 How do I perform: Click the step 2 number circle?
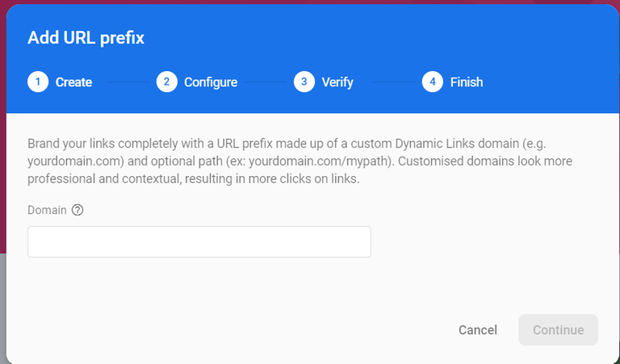pyautogui.click(x=167, y=82)
